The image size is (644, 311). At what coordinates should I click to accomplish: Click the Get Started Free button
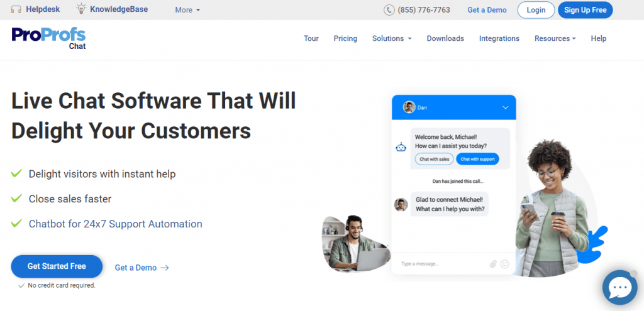[x=57, y=266]
